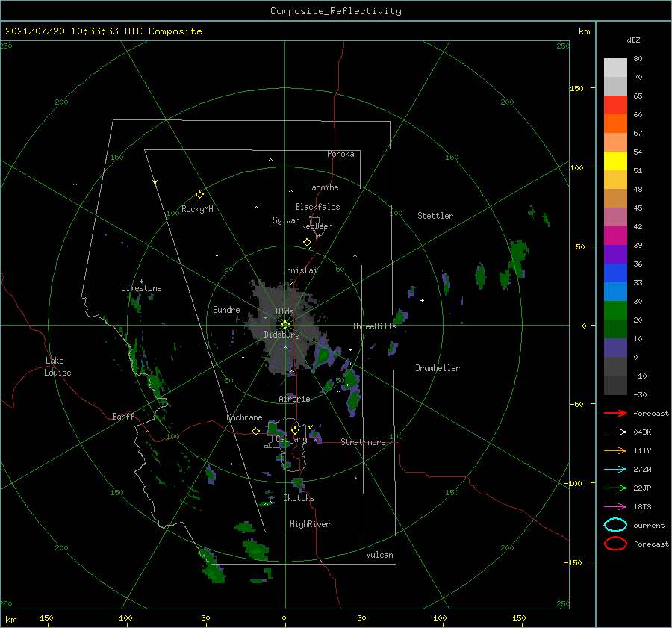Click the magenta 18TS arrow legend icon

tap(615, 506)
